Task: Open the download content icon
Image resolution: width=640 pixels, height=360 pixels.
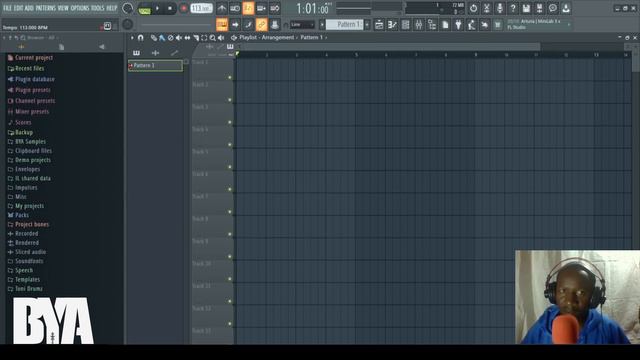Action: coord(566,8)
